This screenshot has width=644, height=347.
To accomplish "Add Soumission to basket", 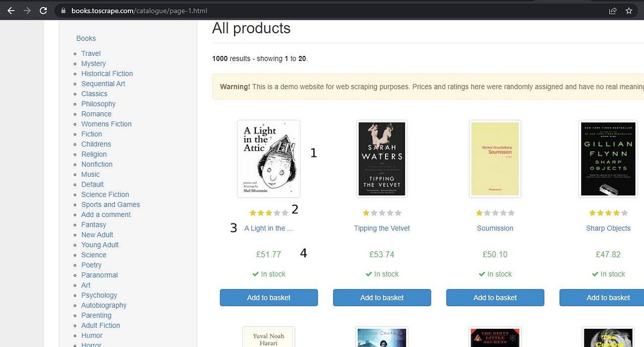I will (495, 298).
